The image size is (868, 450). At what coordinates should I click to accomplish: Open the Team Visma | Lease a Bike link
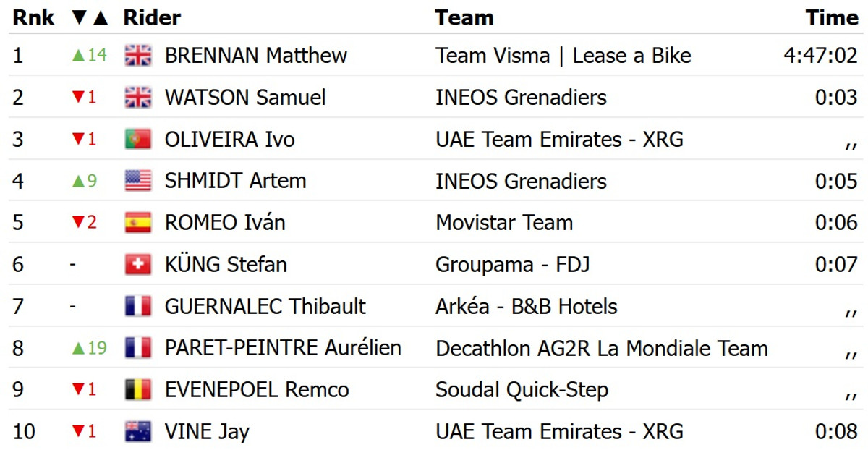[x=563, y=56]
